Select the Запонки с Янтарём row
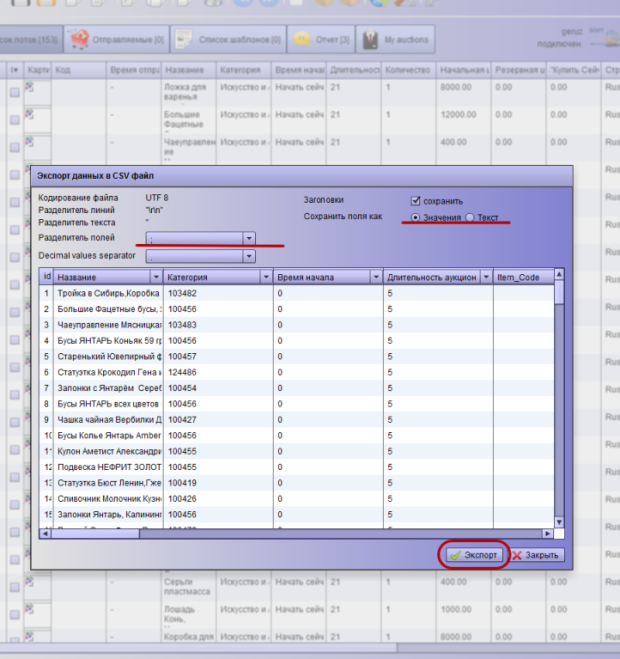This screenshot has height=659, width=620. point(297,388)
